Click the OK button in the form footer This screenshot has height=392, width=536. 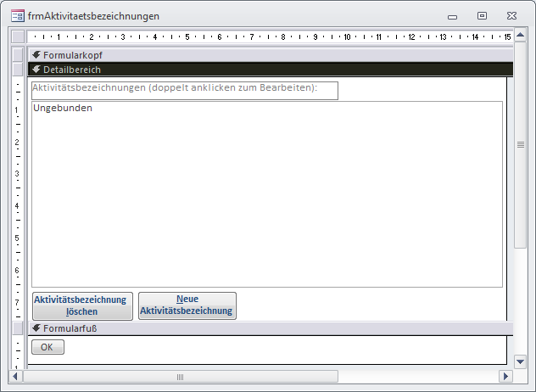[47, 347]
